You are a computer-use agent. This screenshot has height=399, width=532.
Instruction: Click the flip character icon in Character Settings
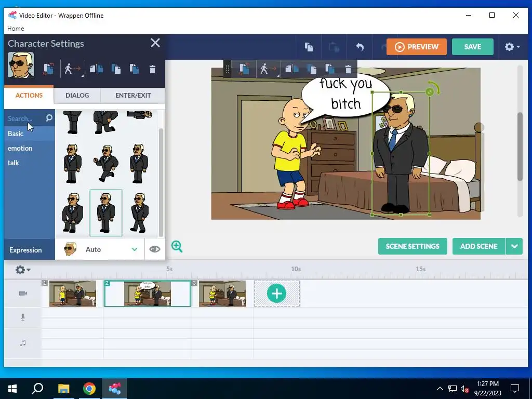[x=96, y=69]
